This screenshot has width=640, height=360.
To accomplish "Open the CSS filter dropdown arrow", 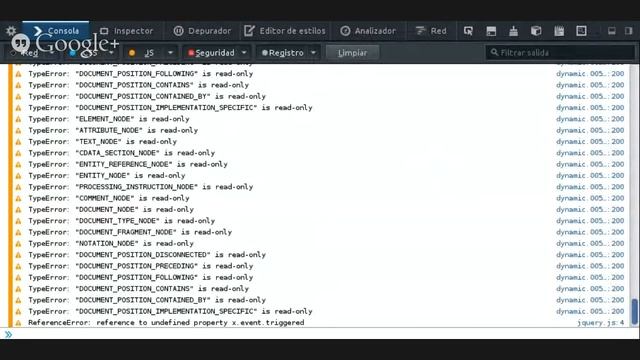I will coord(111,53).
